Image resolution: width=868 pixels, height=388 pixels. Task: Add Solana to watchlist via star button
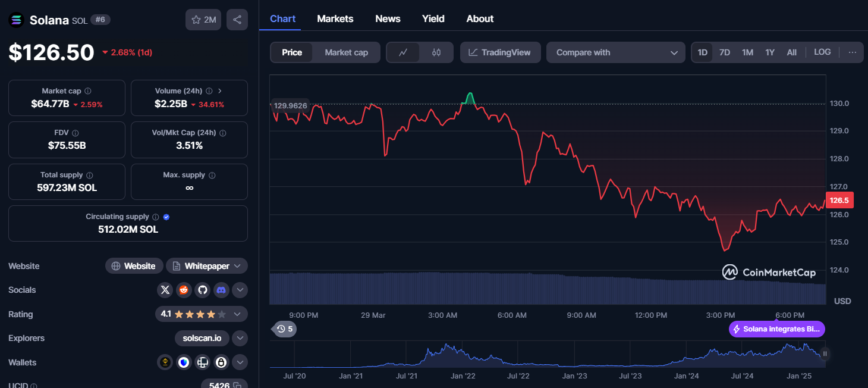pos(203,20)
